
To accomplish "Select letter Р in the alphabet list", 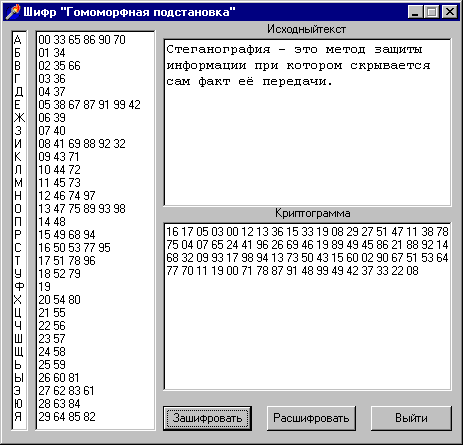I will [x=18, y=235].
